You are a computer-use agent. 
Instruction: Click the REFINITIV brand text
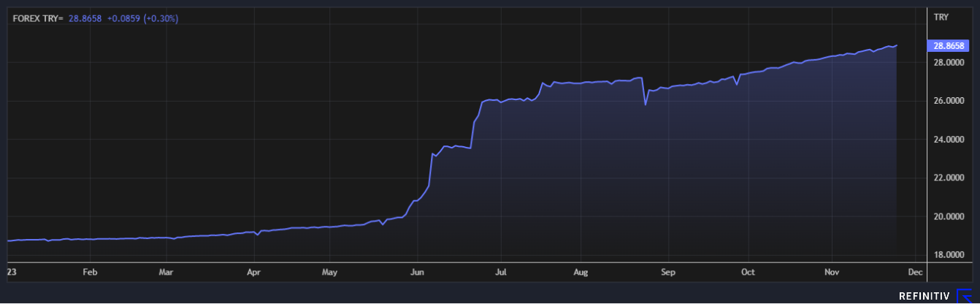(925, 296)
